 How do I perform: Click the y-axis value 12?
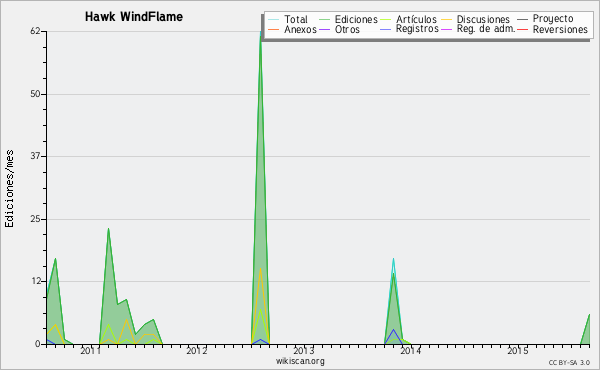click(35, 281)
